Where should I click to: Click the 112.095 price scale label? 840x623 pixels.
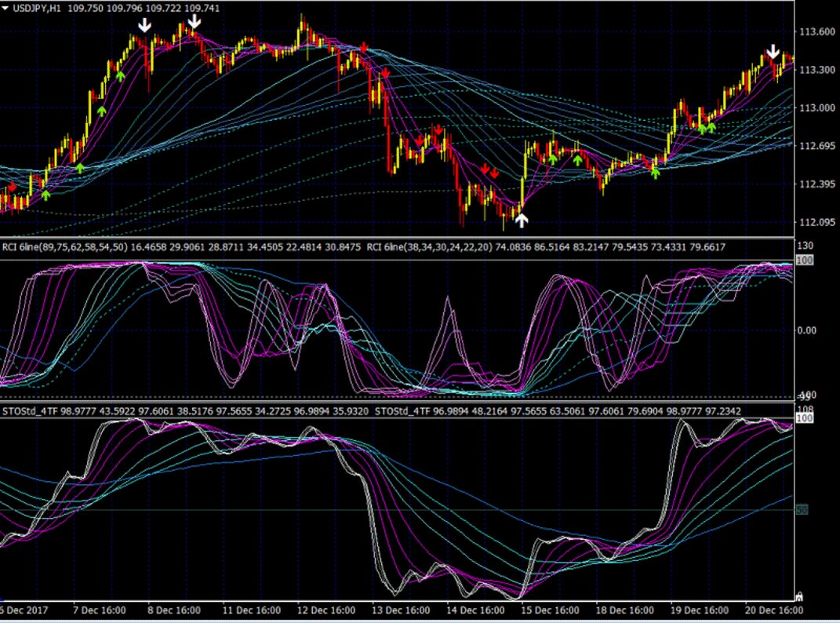tap(815, 223)
